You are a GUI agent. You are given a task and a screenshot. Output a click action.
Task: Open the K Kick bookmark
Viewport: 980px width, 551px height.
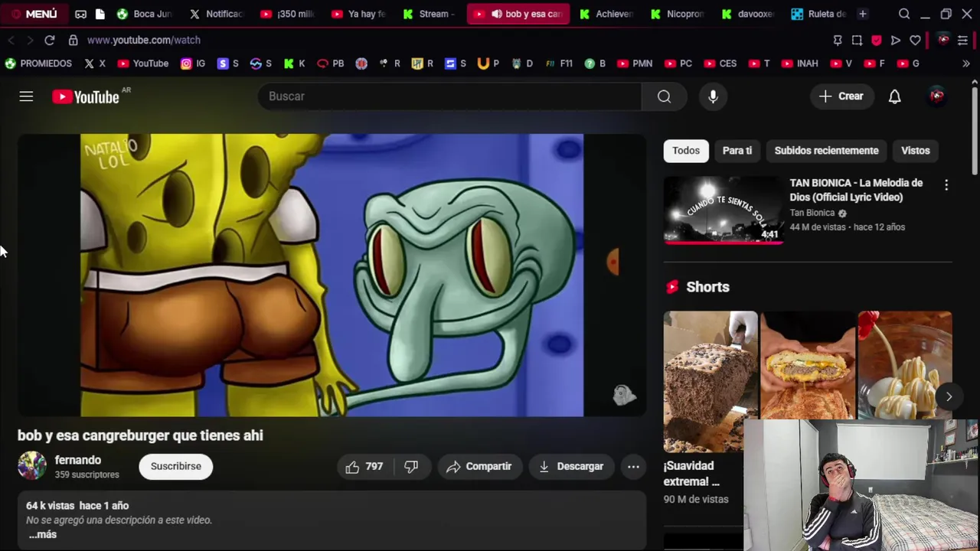[x=294, y=64]
